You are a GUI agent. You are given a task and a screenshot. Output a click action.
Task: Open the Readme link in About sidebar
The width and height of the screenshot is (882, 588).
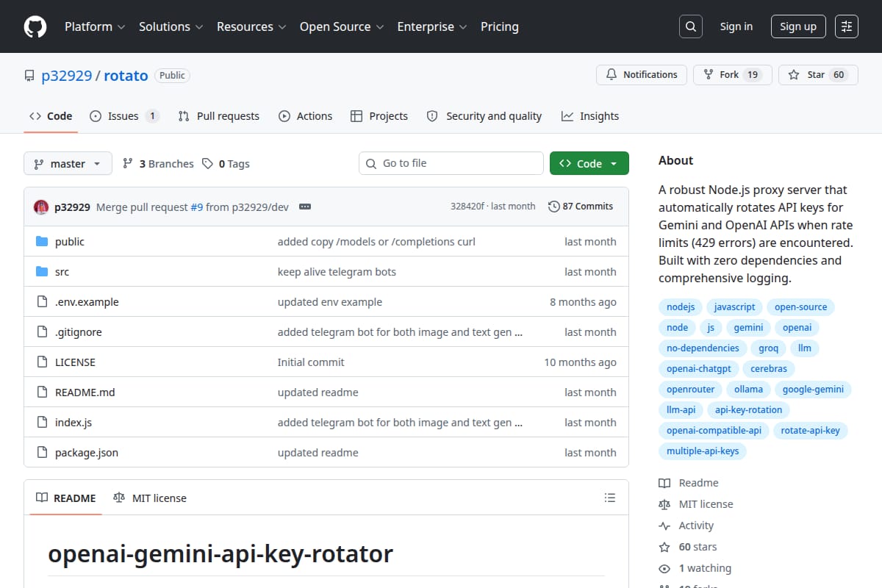click(x=689, y=483)
